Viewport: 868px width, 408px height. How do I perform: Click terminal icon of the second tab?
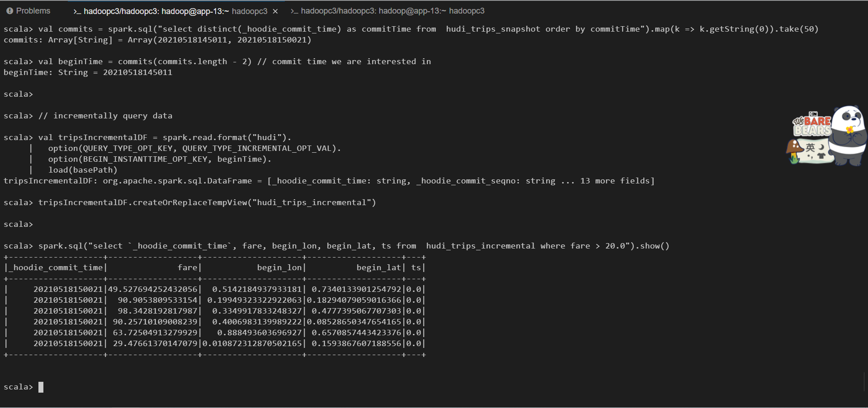click(294, 11)
